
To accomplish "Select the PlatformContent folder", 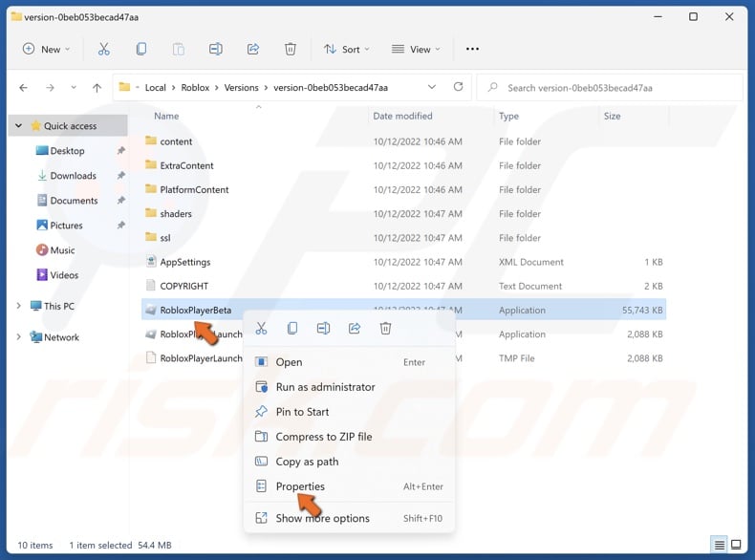I will coord(403,190).
